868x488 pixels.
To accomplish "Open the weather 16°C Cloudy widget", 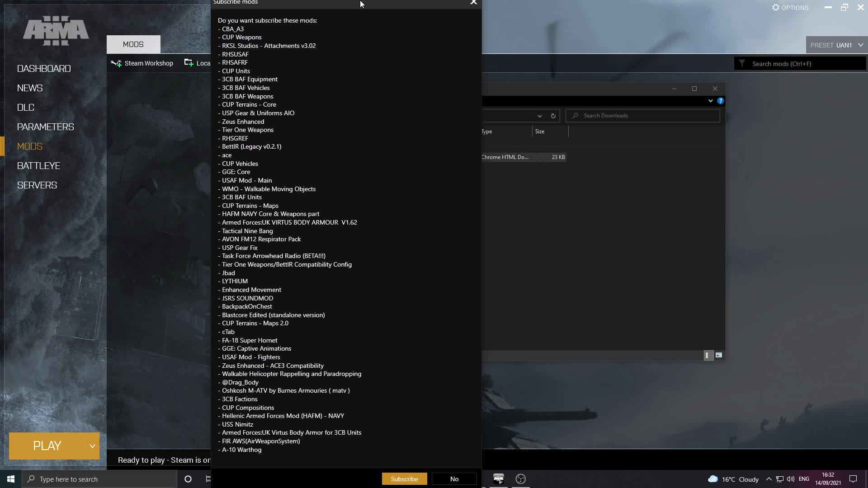I will 733,479.
